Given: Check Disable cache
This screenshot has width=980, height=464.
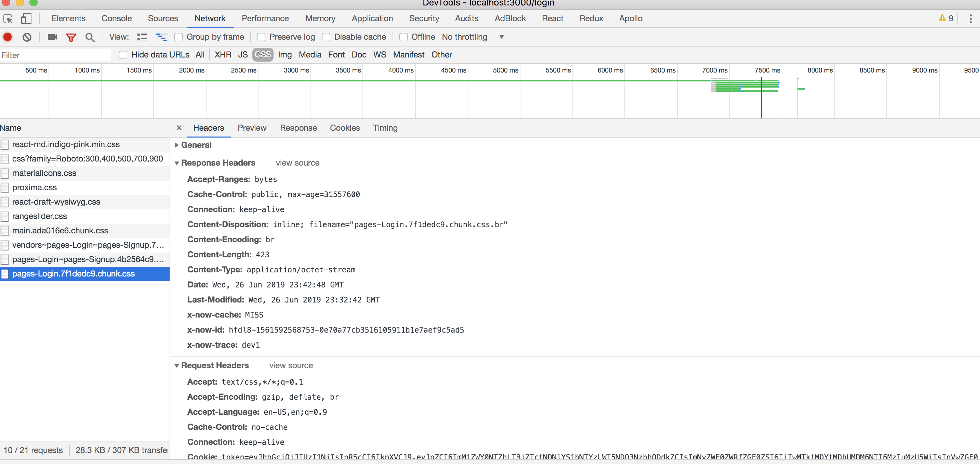Looking at the screenshot, I should 327,37.
